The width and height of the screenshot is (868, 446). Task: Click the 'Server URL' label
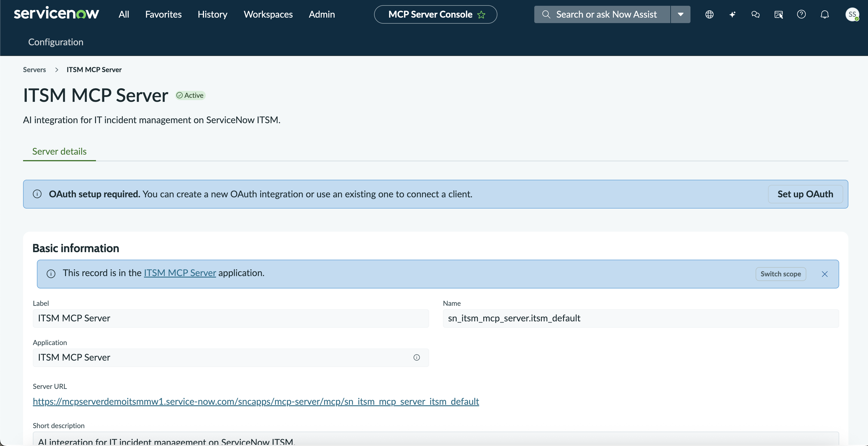pos(50,386)
